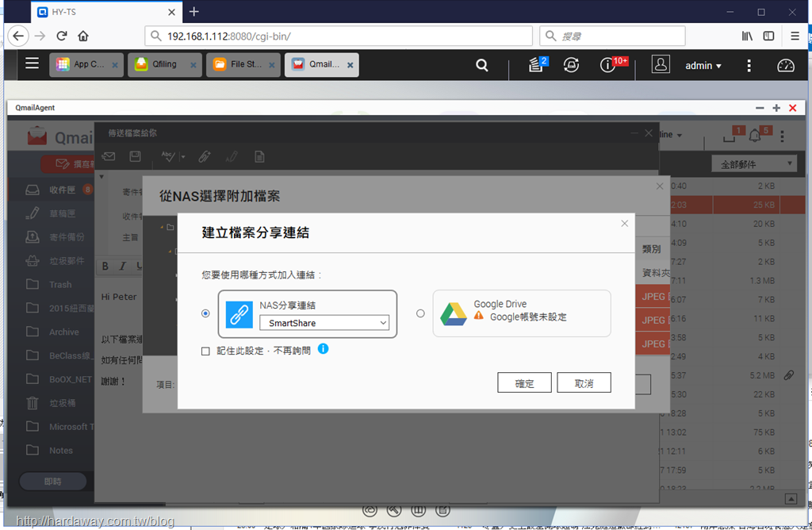This screenshot has height=530, width=812.
Task: Open the admin user dropdown
Action: (x=703, y=66)
